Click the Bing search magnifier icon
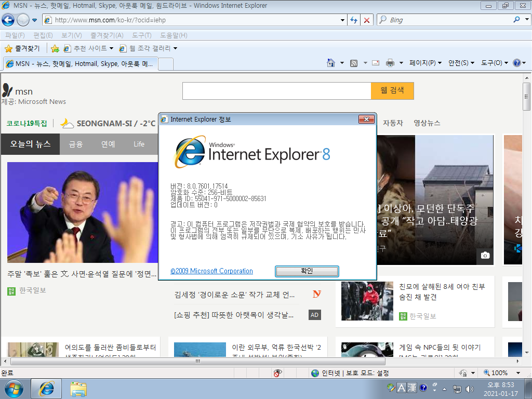Viewport: 532px width, 399px height. pos(516,20)
